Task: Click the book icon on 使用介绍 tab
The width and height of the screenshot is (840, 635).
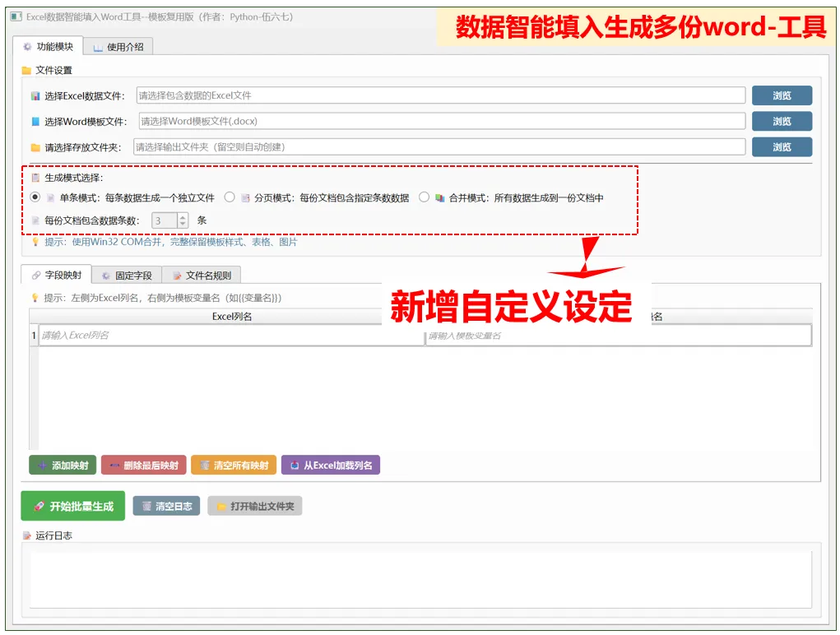Action: [x=98, y=48]
